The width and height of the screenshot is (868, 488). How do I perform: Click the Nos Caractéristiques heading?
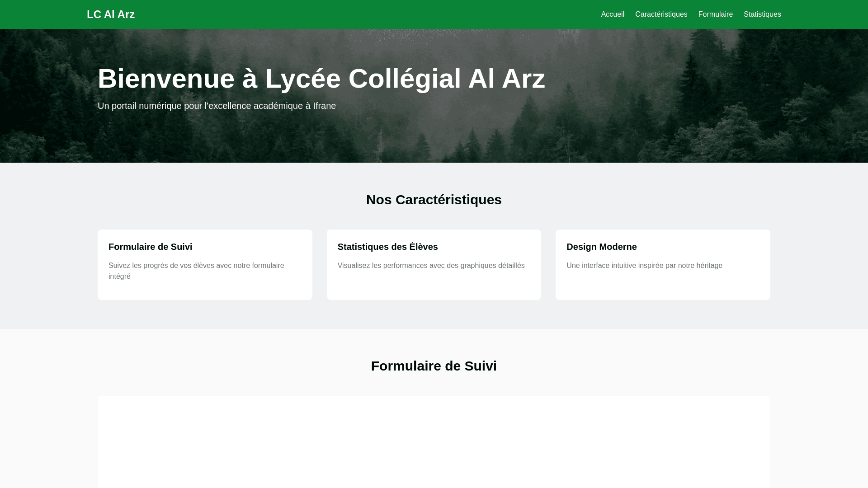434,200
